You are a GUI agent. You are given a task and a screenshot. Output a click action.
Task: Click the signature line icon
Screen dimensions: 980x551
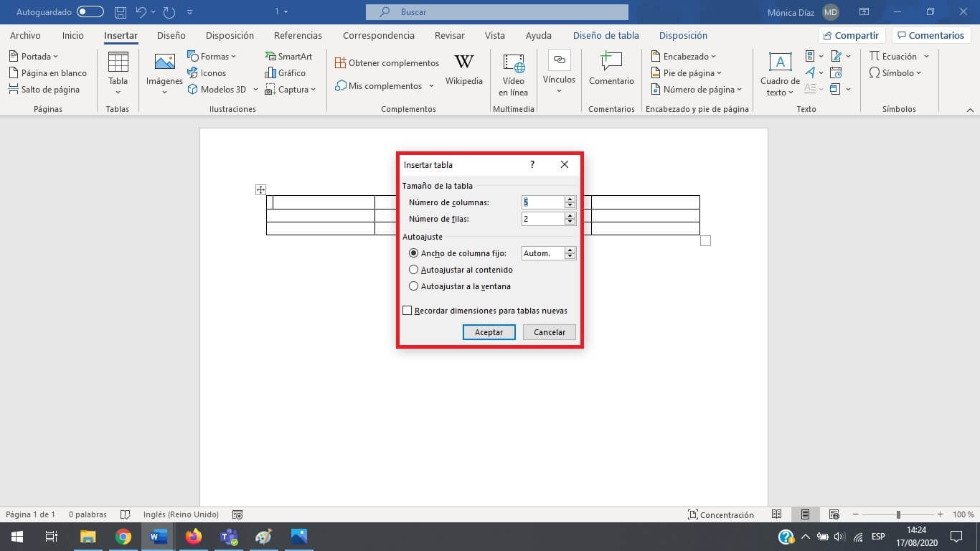[x=837, y=56]
